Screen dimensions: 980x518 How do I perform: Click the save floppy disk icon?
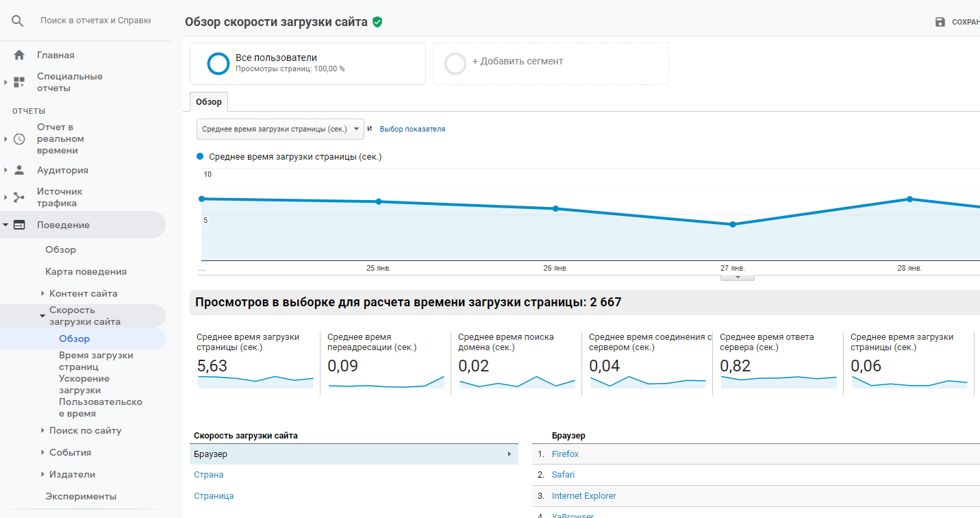(x=940, y=22)
